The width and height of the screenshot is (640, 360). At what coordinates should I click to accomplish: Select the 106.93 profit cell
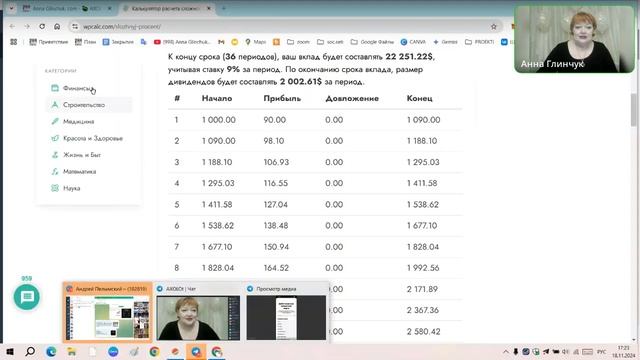pyautogui.click(x=276, y=162)
